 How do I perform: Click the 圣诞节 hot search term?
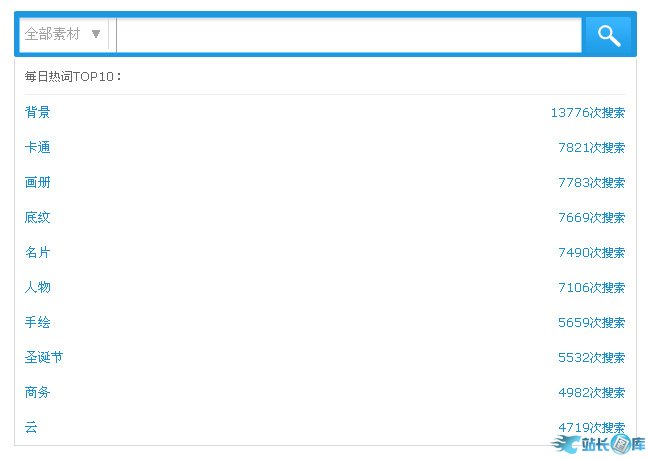44,357
